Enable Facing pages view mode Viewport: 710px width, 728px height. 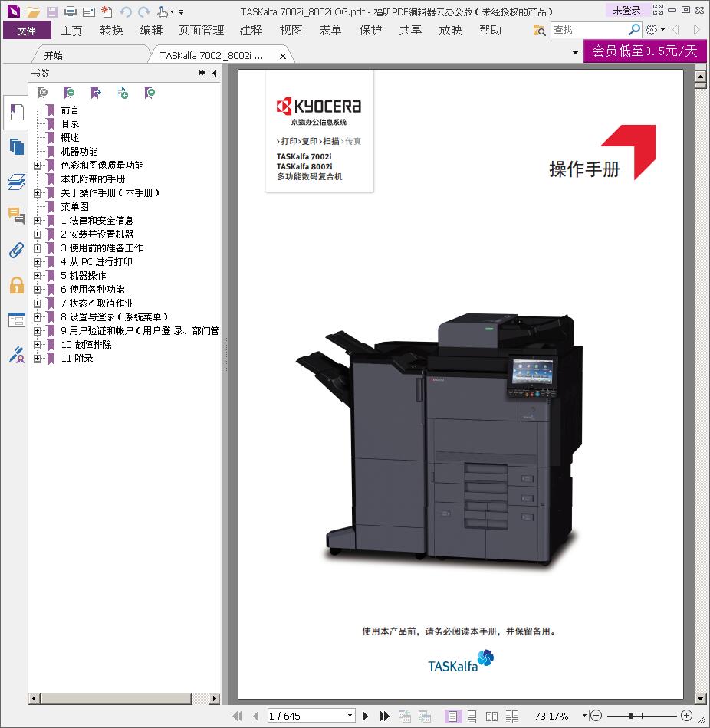(491, 716)
